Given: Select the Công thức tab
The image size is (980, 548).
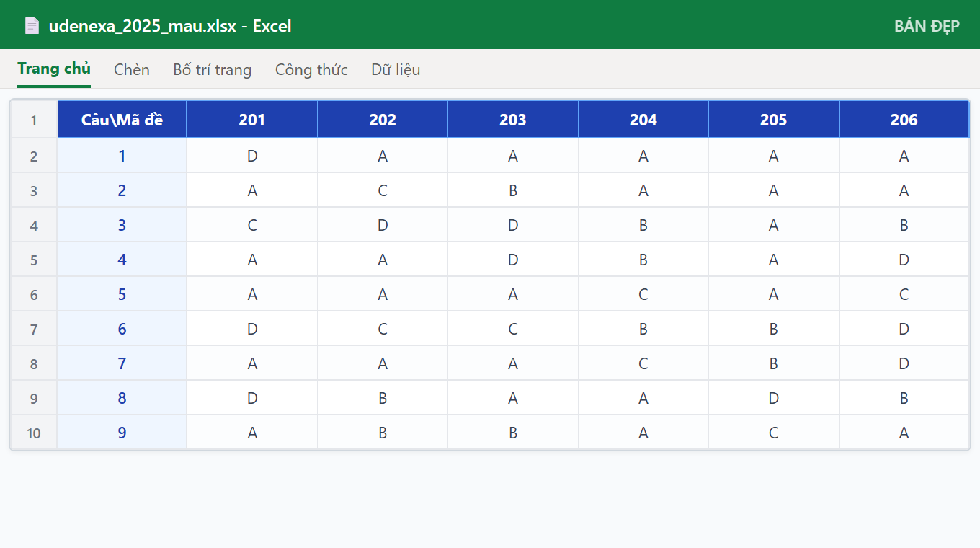Looking at the screenshot, I should 311,69.
